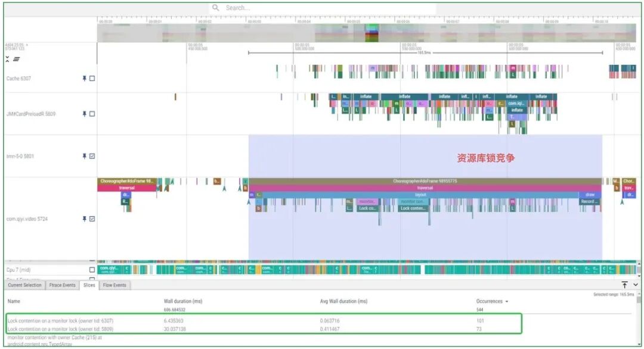Switch to the Current Selection tab
This screenshot has height=349, width=644.
pos(24,285)
